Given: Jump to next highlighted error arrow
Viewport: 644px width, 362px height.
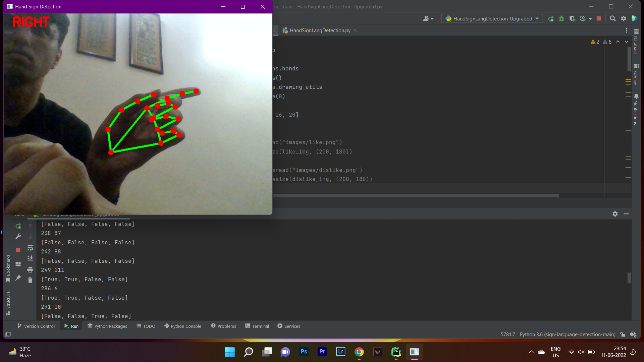Looking at the screenshot, I should (x=626, y=42).
